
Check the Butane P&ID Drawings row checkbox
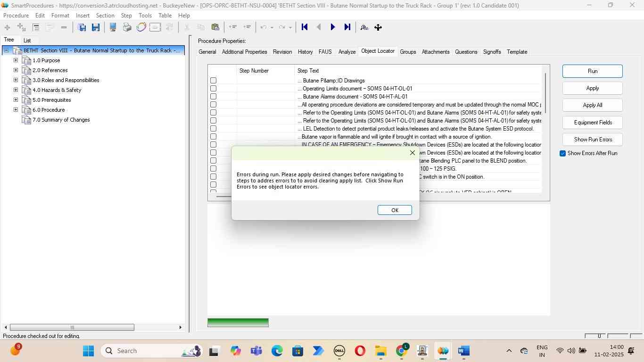point(213,81)
